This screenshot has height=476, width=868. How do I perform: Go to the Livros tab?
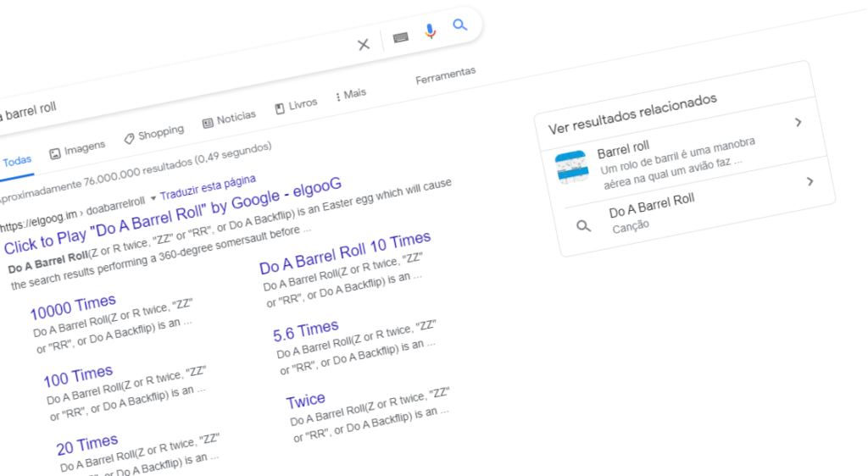tap(296, 106)
